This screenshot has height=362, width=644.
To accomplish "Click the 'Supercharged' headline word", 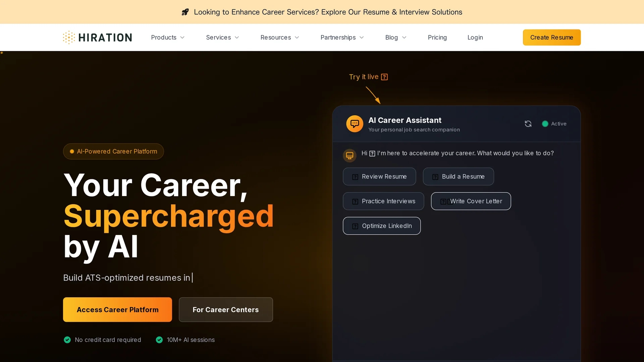I will [x=169, y=217].
